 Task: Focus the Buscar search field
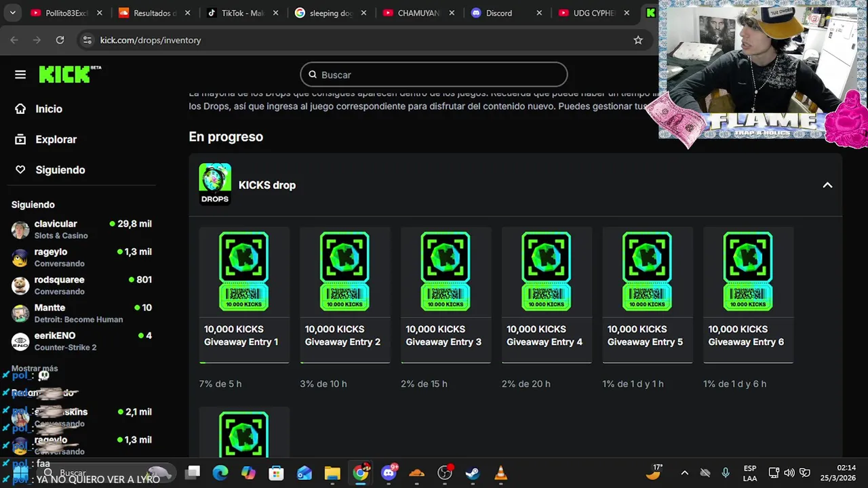coord(434,75)
